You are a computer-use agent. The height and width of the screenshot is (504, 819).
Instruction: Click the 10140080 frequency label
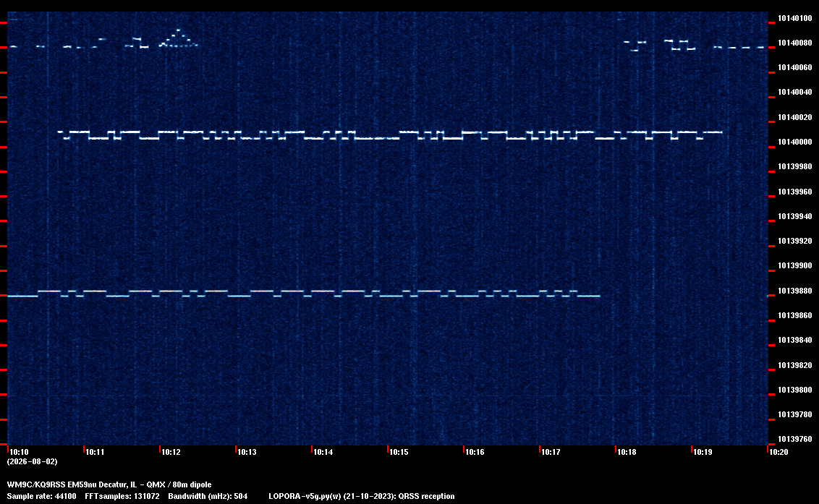point(794,43)
